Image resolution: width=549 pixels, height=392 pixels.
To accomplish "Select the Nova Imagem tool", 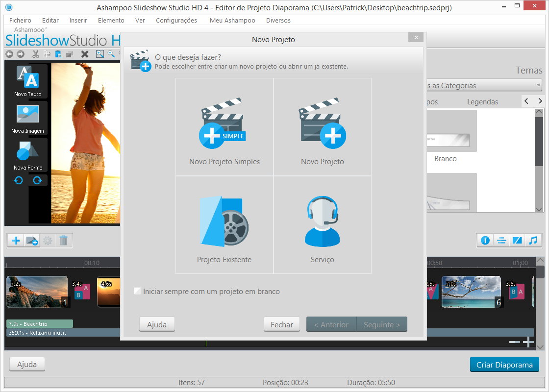I will [27, 114].
